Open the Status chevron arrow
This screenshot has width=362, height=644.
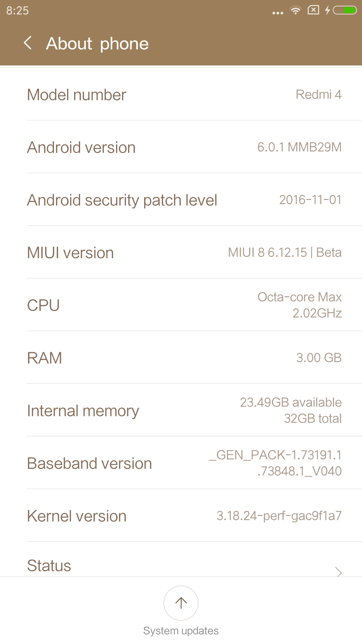click(339, 571)
